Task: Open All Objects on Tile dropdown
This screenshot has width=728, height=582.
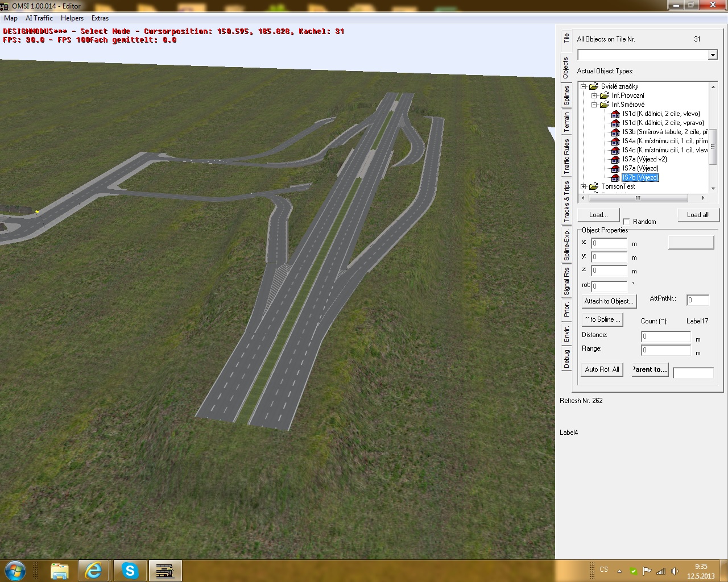Action: tap(713, 55)
